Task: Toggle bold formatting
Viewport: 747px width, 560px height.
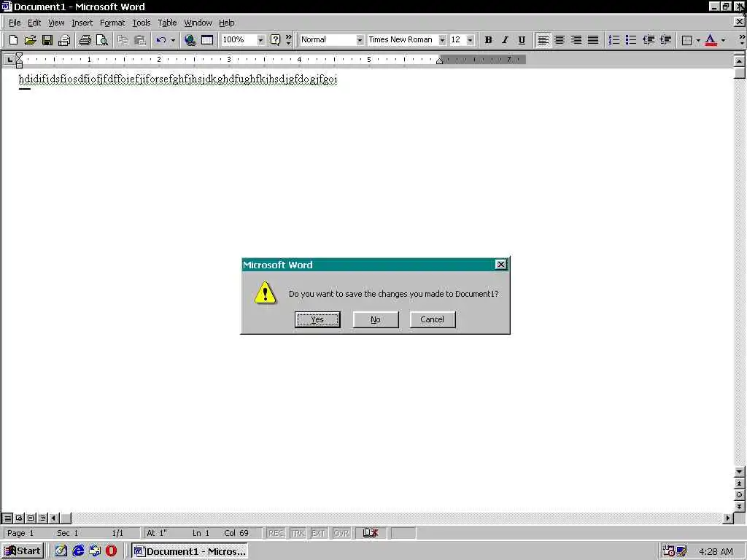Action: coord(488,40)
